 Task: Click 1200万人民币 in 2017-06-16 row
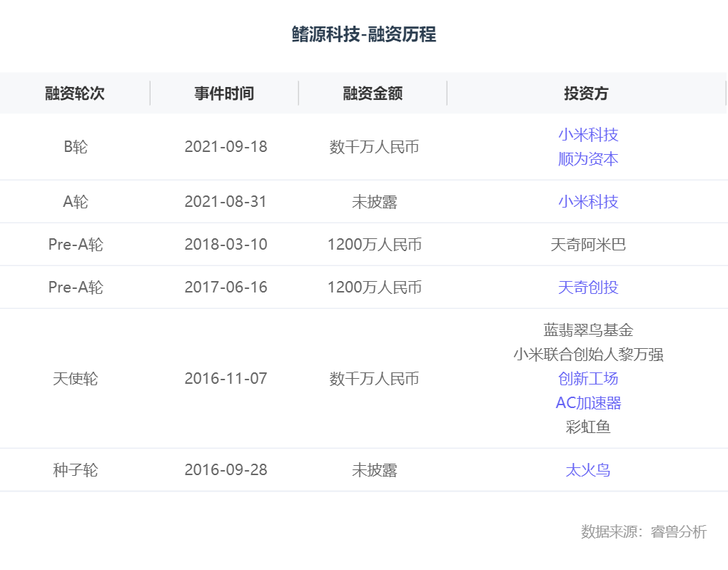(374, 287)
